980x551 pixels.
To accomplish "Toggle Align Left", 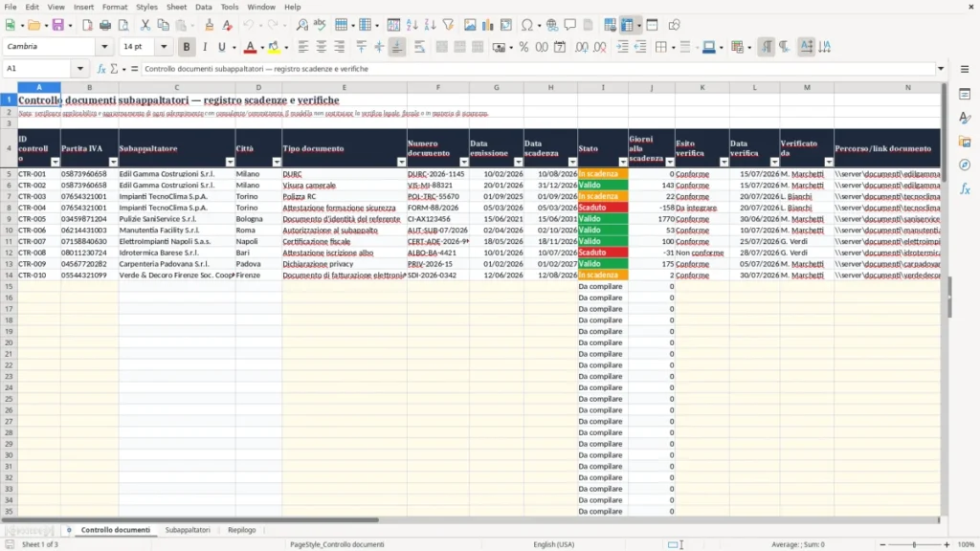I will [303, 47].
